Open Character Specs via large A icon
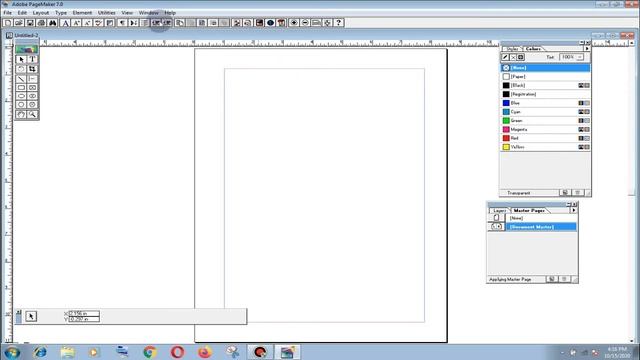 (x=65, y=23)
